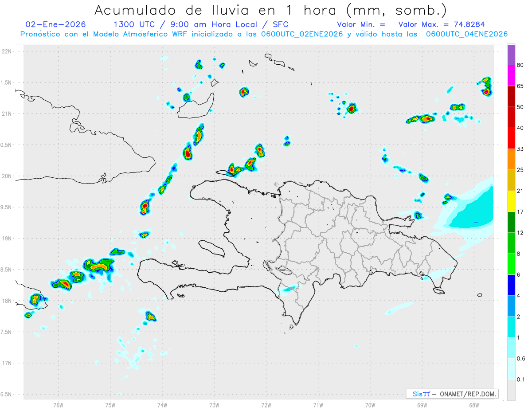
Task: Click the gold colorbar segment between 21 and 25
Action: pos(511,180)
